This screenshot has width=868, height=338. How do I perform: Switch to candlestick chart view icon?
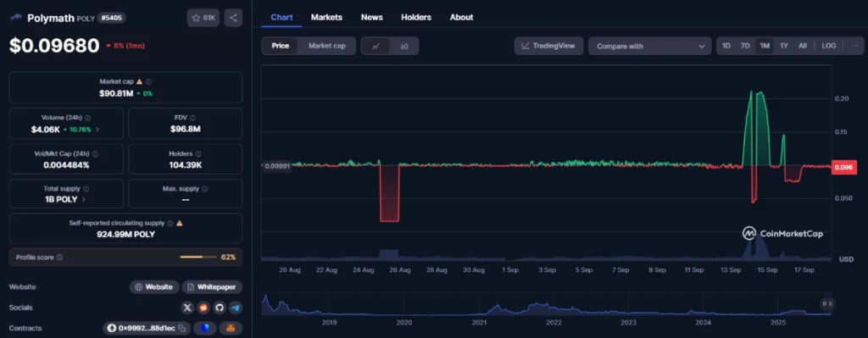click(x=404, y=46)
